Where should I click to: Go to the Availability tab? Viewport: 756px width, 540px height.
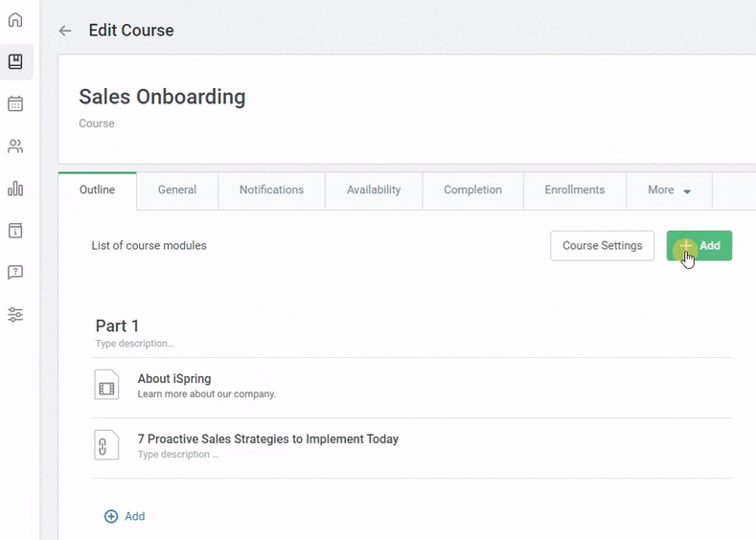[x=374, y=191]
